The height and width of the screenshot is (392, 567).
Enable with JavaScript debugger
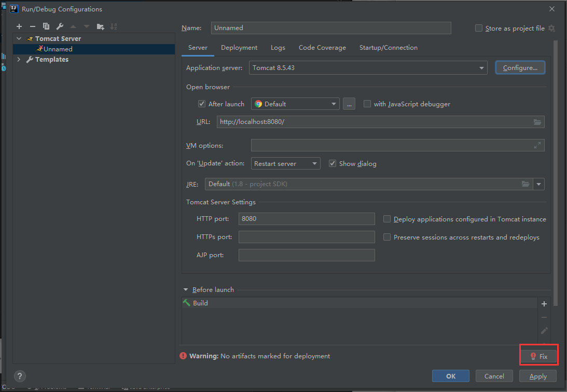(367, 104)
